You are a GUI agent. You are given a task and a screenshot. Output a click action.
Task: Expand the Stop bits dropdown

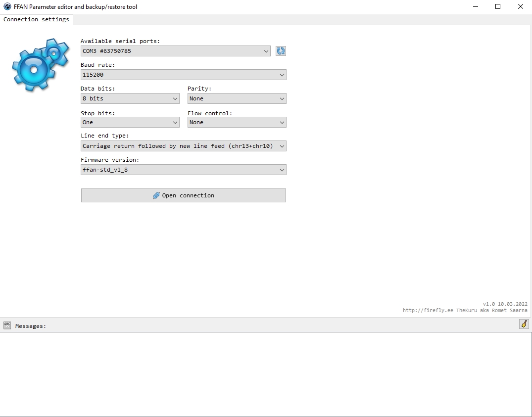point(130,122)
